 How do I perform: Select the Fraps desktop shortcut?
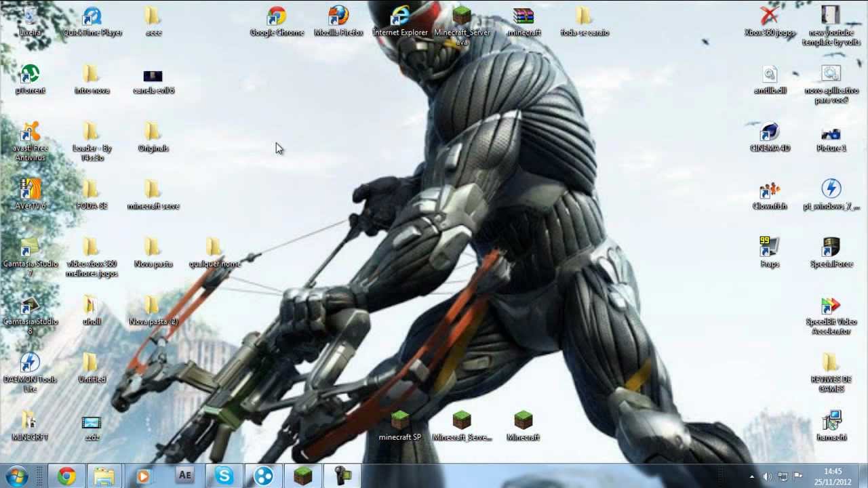click(x=769, y=252)
